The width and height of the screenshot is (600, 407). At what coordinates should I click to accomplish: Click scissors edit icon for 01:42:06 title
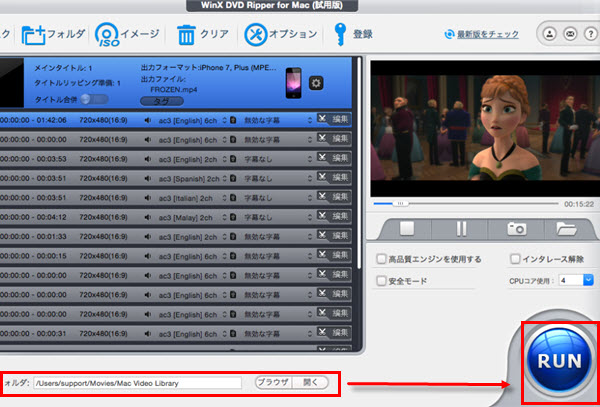click(323, 119)
